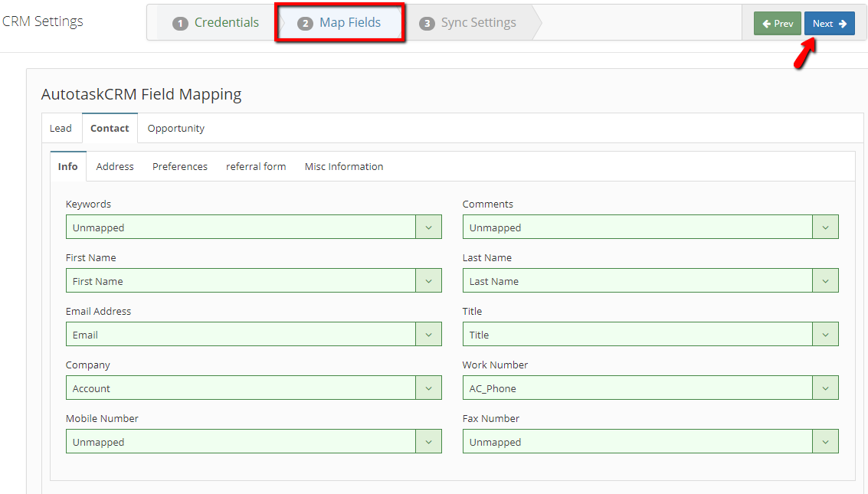This screenshot has height=494, width=868.
Task: Expand the Company mapping dropdown arrow
Action: point(428,388)
